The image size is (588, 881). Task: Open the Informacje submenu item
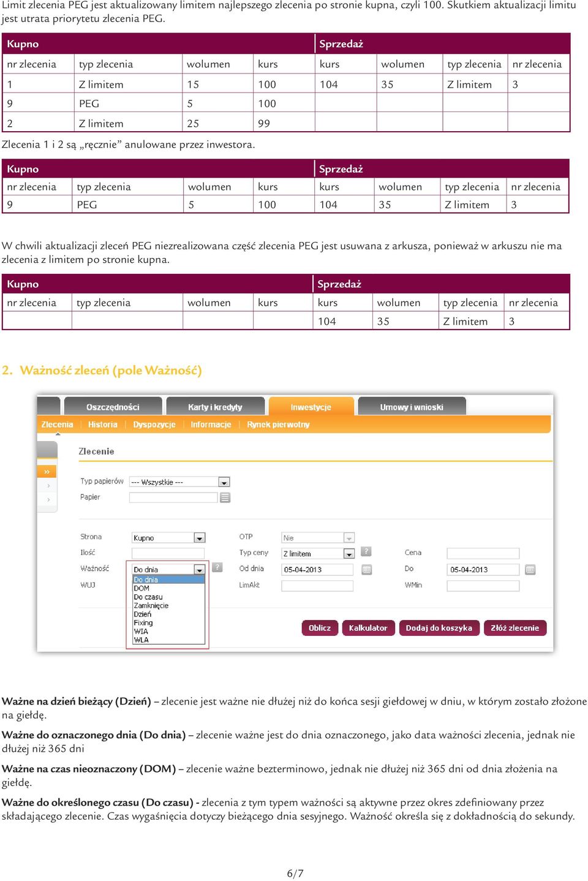(211, 424)
